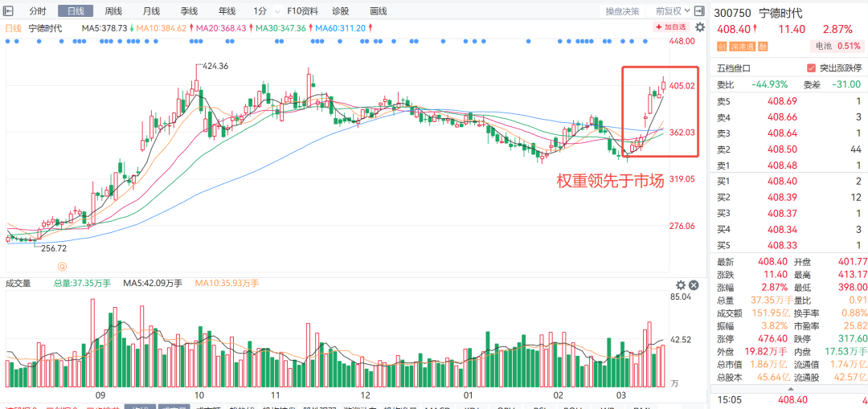The width and height of the screenshot is (868, 409).
Task: Click the stock code 300750
Action: coord(734,14)
